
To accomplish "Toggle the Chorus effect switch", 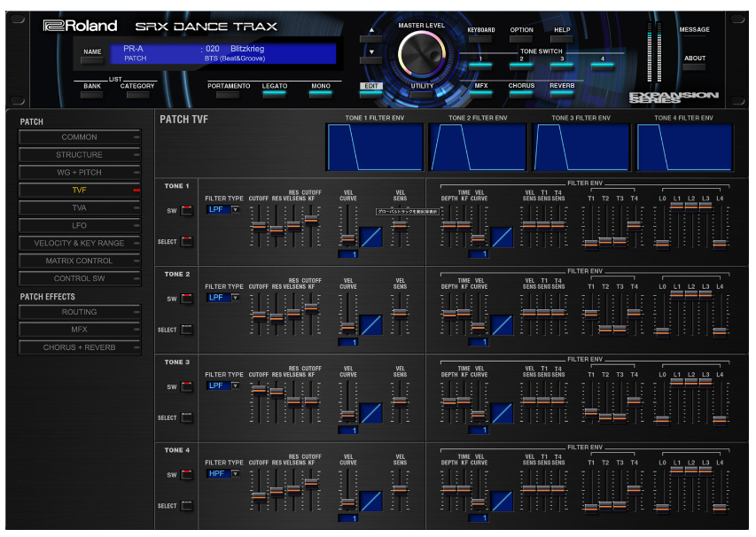I will (521, 94).
